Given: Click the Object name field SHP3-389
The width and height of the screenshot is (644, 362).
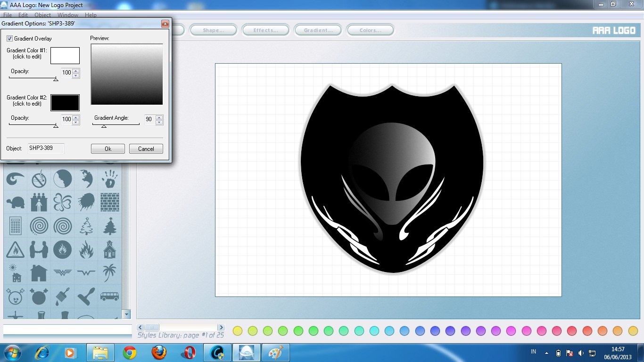Looking at the screenshot, I should pos(46,148).
